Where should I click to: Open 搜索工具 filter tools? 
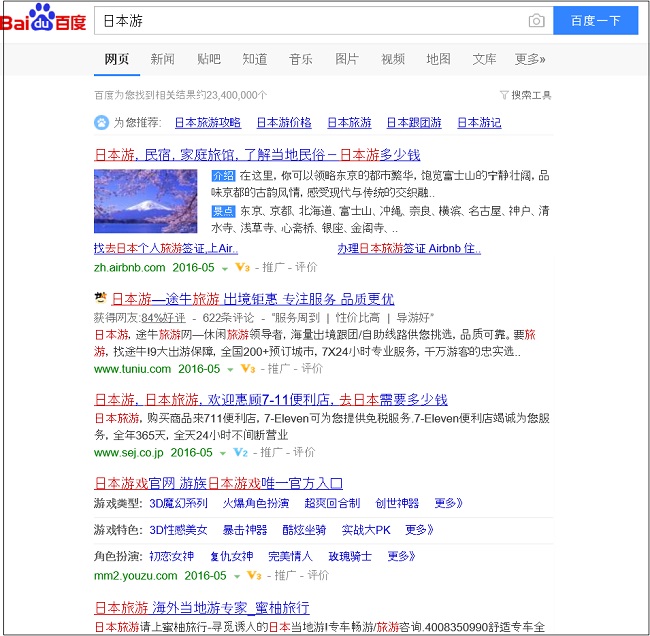(x=526, y=95)
